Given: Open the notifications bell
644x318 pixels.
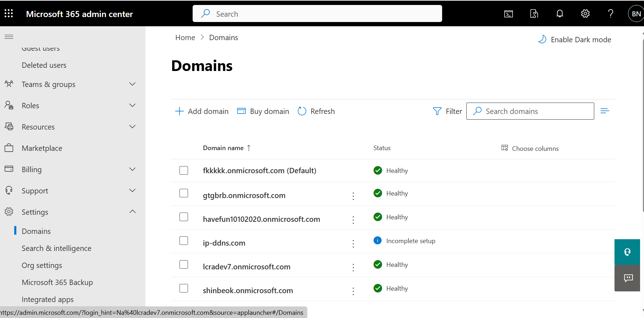Looking at the screenshot, I should (560, 14).
